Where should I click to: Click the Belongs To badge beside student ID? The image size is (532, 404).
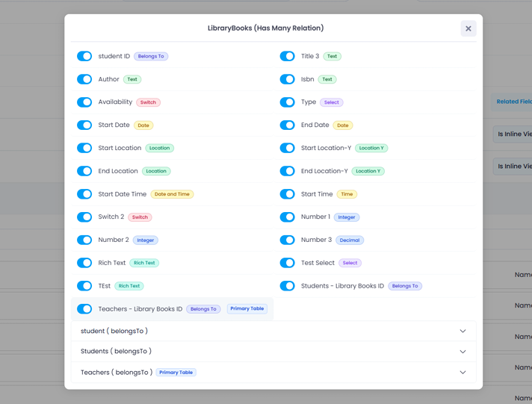[x=151, y=56]
